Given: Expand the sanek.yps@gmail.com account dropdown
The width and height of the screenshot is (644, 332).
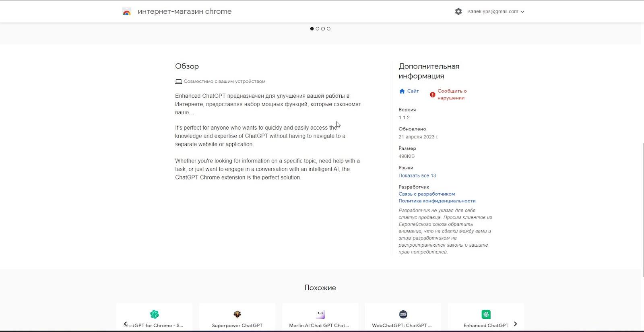Looking at the screenshot, I should [496, 12].
